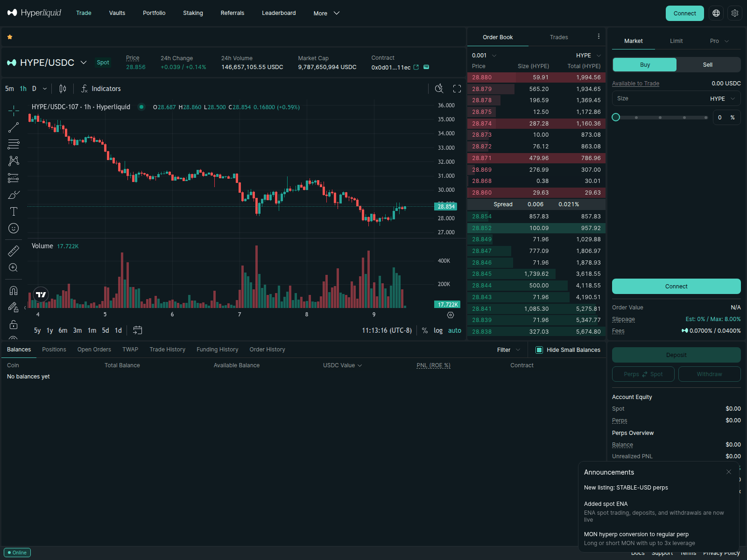Select the text annotation tool
Image resolution: width=747 pixels, height=560 pixels.
pos(14,211)
